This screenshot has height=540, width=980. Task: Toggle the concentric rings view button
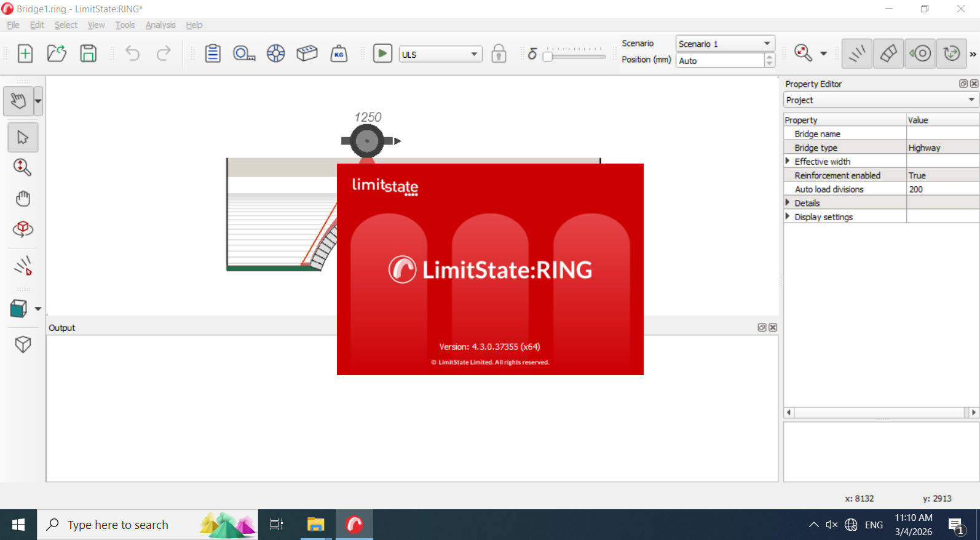click(x=920, y=54)
